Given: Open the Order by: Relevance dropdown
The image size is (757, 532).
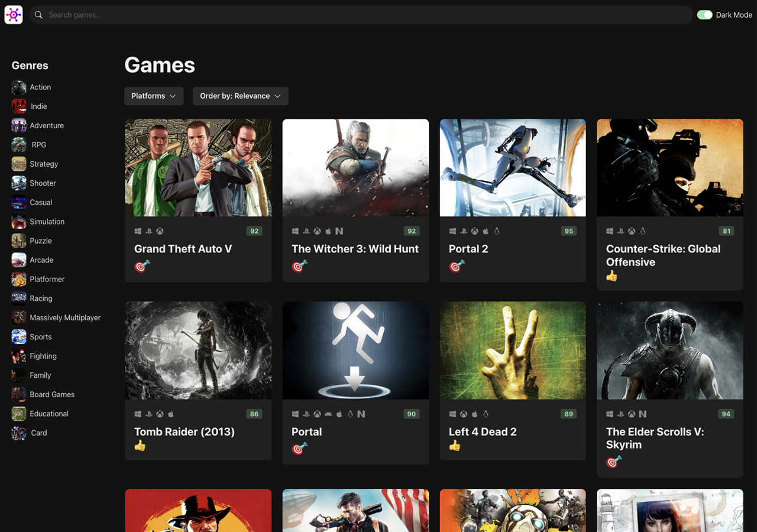Looking at the screenshot, I should [x=240, y=96].
